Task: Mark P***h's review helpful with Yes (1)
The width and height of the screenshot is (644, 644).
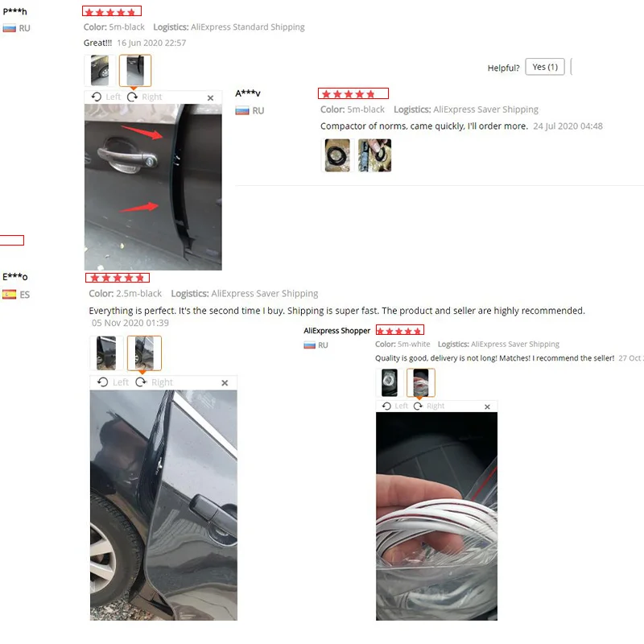Action: (x=545, y=67)
